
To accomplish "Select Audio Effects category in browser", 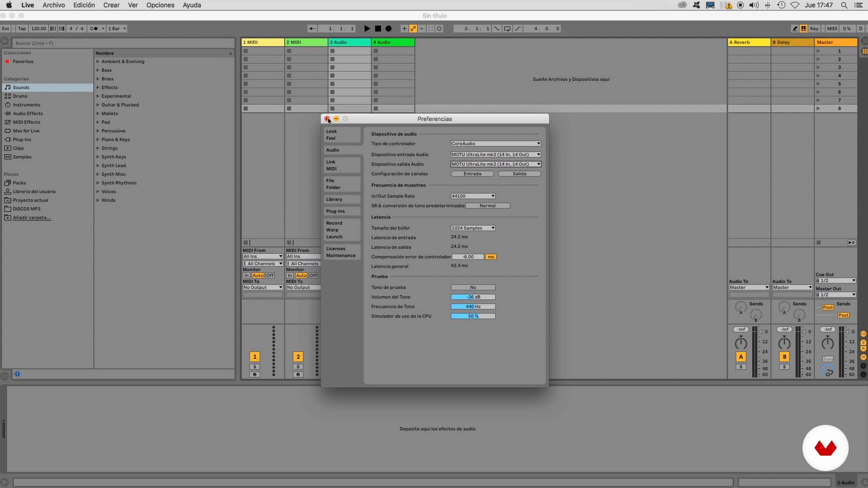I will click(x=47, y=113).
